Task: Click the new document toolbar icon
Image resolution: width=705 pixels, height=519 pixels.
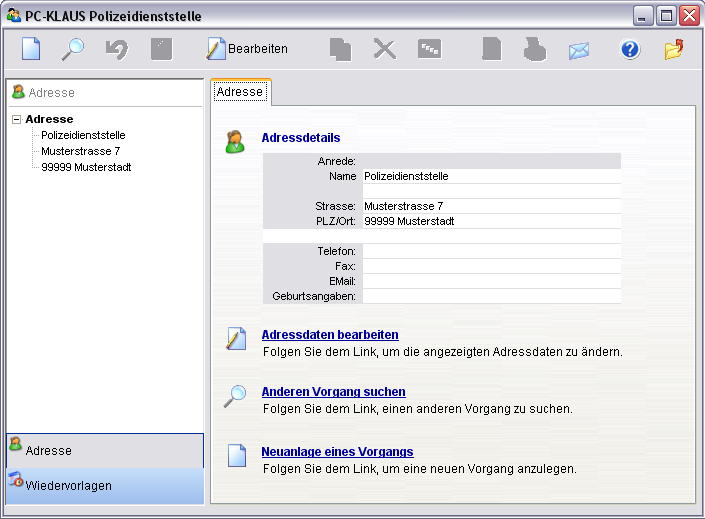Action: coord(32,49)
